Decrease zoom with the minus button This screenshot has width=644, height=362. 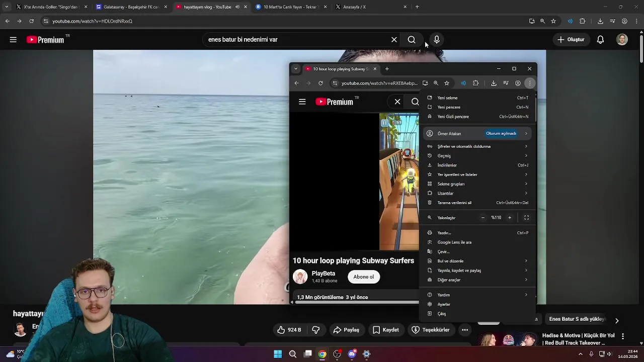(x=482, y=218)
